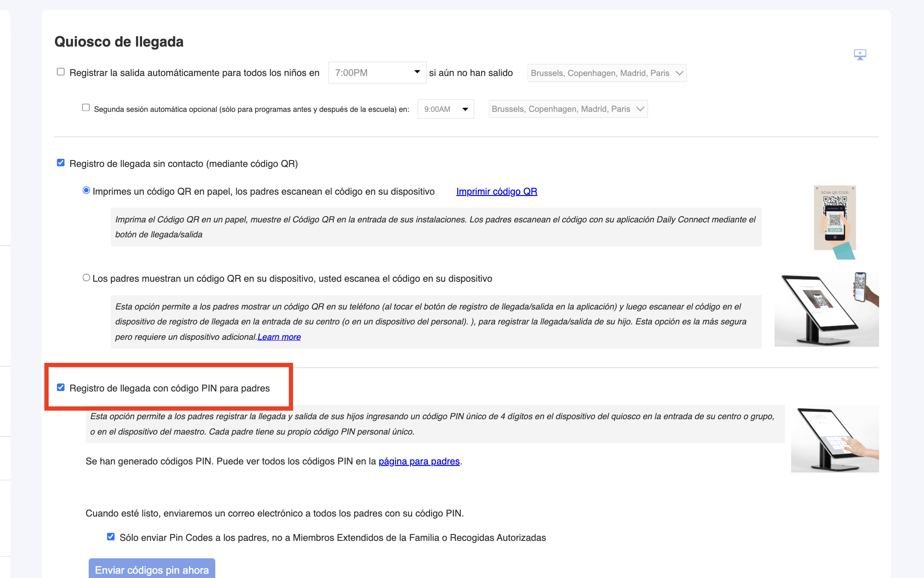Select printed QR code on paper option
Screen dimensions: 924x578
click(x=86, y=190)
